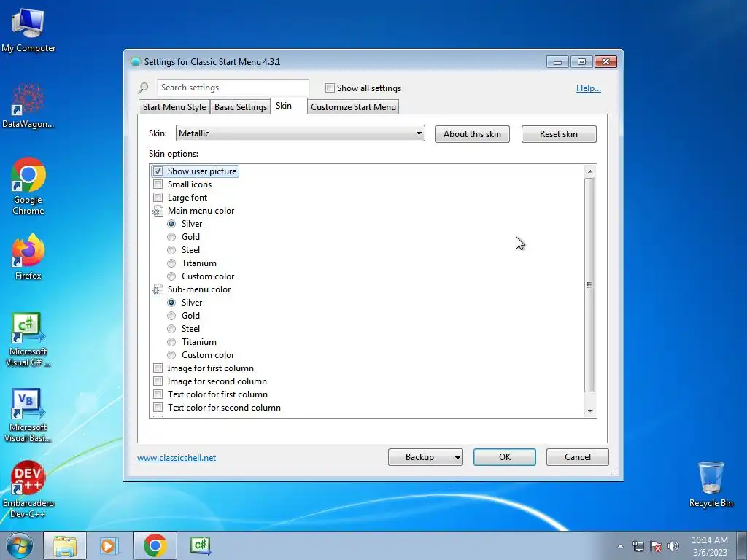
Task: Show hidden tray icons arrow
Action: 620,546
